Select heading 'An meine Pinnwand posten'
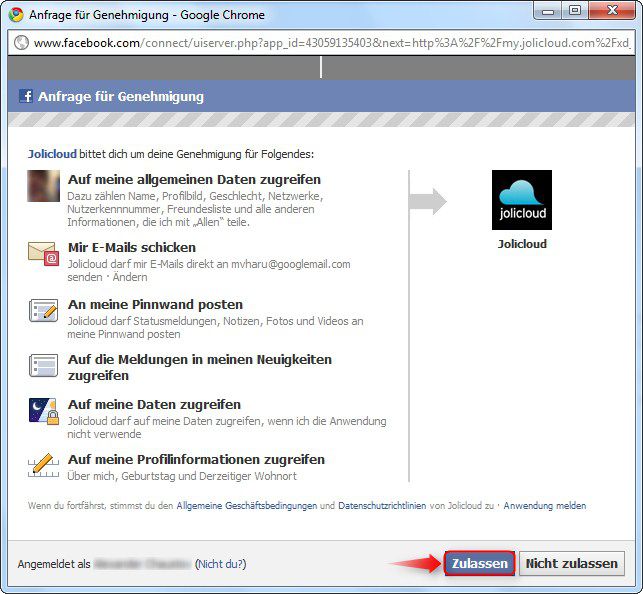Image resolution: width=643 pixels, height=594 pixels. click(x=155, y=305)
